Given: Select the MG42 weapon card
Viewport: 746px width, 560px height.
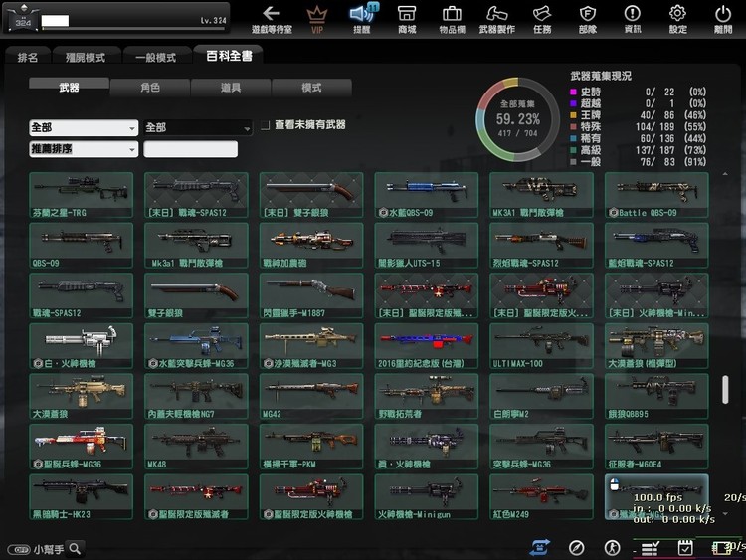Looking at the screenshot, I should click(311, 396).
